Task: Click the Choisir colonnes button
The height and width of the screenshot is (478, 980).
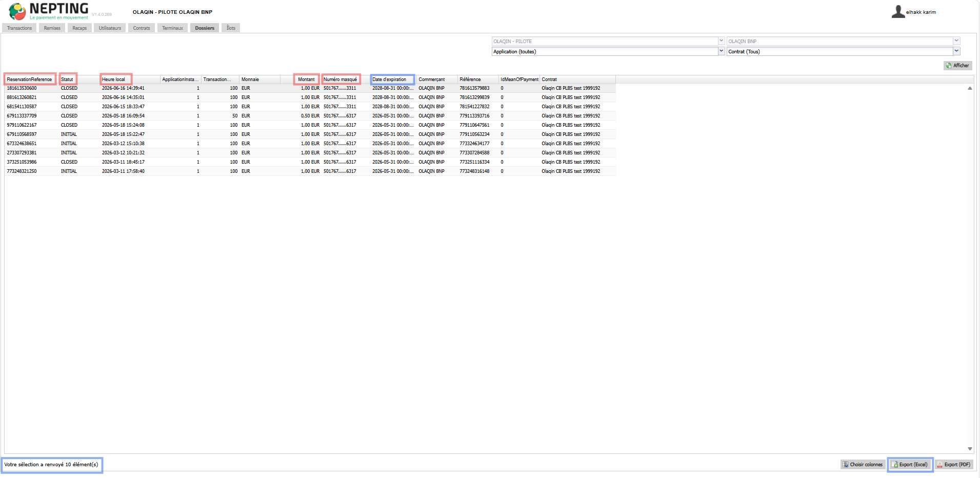Action: (x=863, y=465)
